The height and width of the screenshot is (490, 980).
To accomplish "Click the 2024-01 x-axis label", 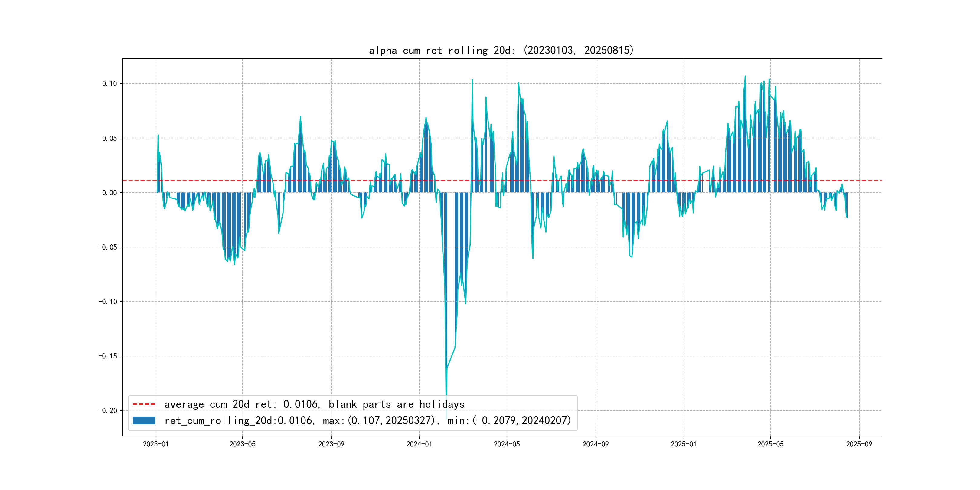I will [x=419, y=444].
